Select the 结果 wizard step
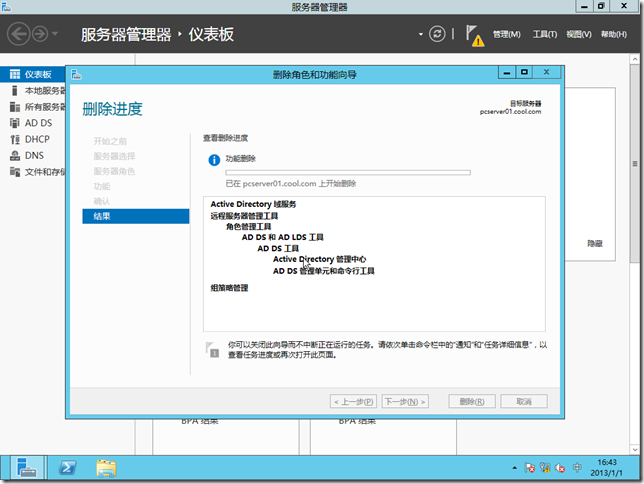The height and width of the screenshot is (484, 644). click(136, 216)
